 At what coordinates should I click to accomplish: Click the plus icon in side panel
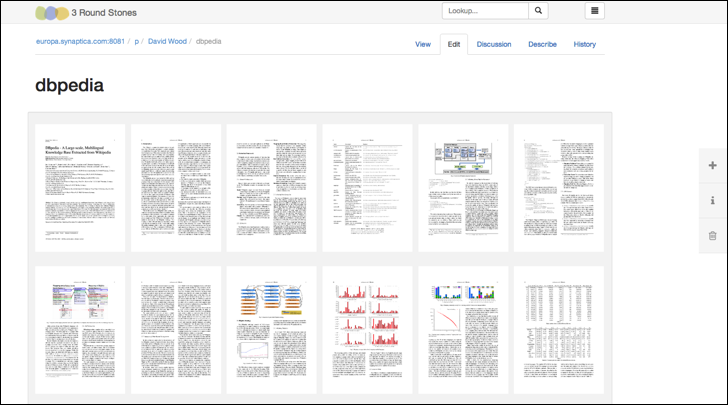pos(713,165)
